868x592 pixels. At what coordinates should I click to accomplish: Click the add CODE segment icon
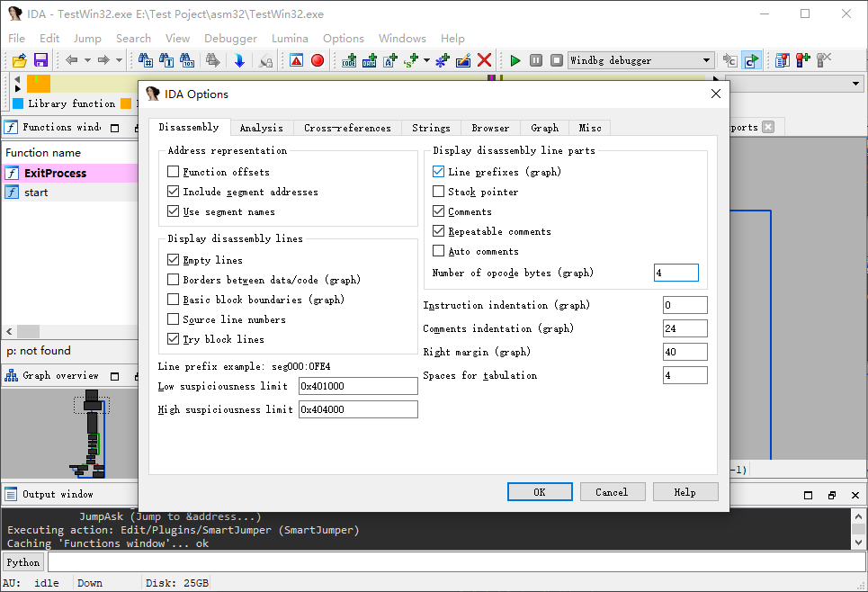click(349, 60)
